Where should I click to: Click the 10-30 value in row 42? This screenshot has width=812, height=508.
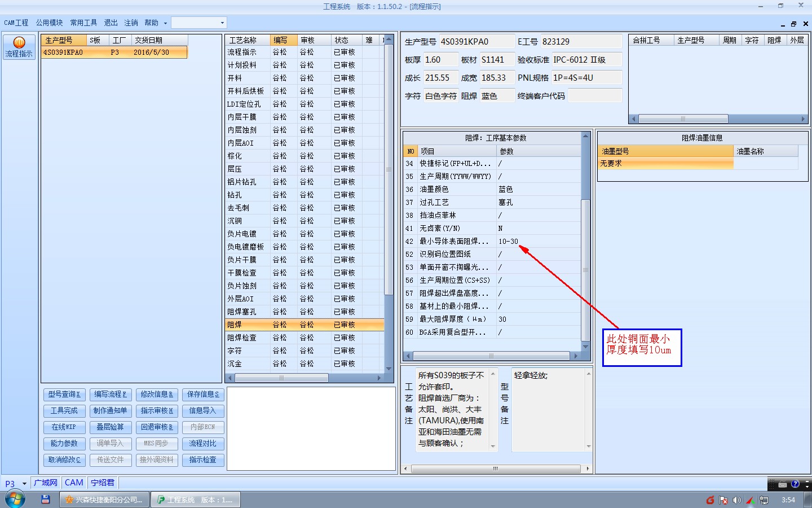click(508, 241)
